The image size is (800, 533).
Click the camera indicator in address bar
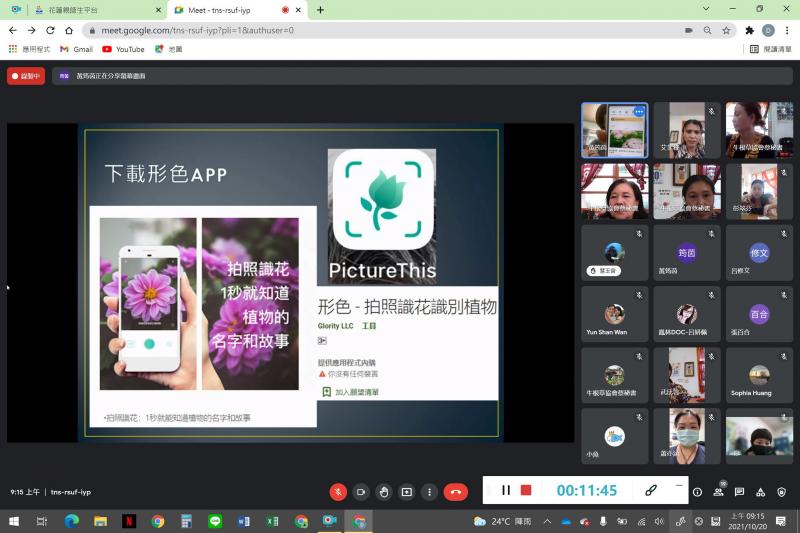pyautogui.click(x=688, y=31)
